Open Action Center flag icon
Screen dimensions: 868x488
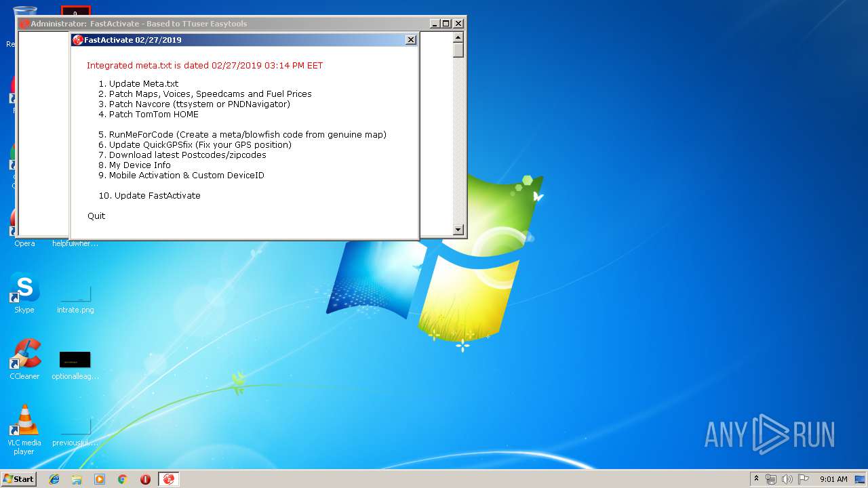(x=804, y=479)
